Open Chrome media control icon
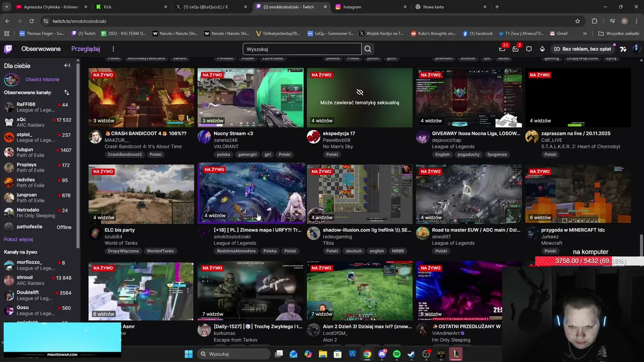The height and width of the screenshot is (362, 644). pos(612,21)
